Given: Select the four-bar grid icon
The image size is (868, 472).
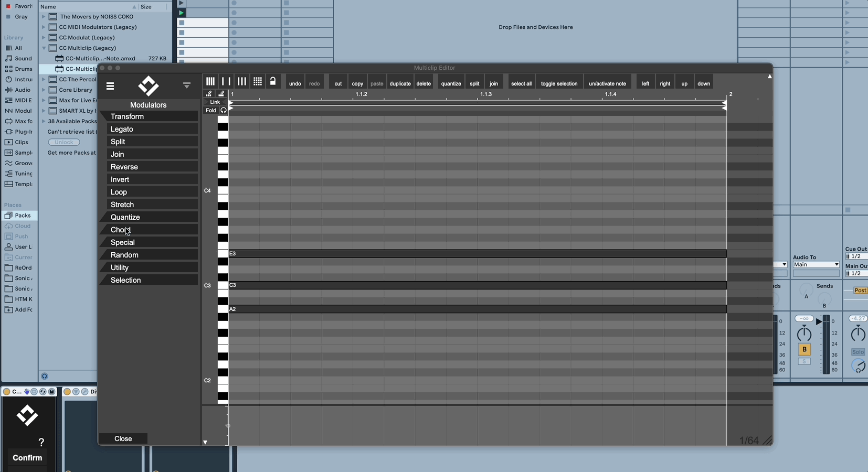Looking at the screenshot, I should pos(210,81).
